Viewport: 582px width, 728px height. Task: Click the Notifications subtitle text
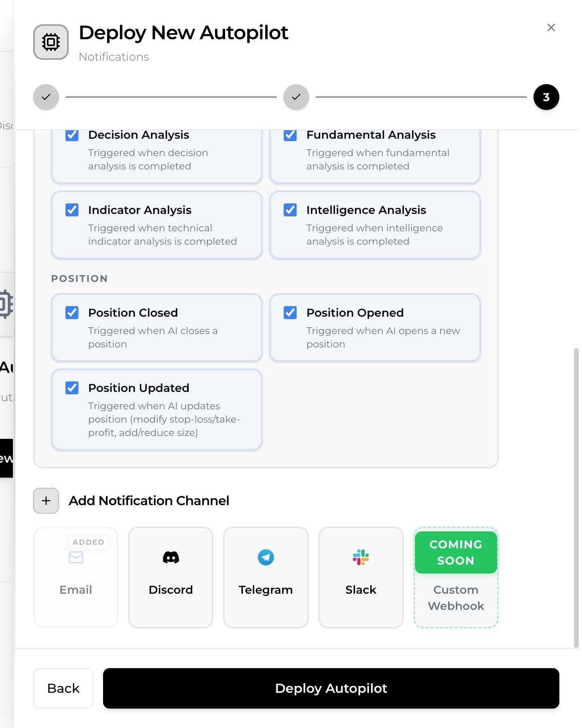point(114,57)
